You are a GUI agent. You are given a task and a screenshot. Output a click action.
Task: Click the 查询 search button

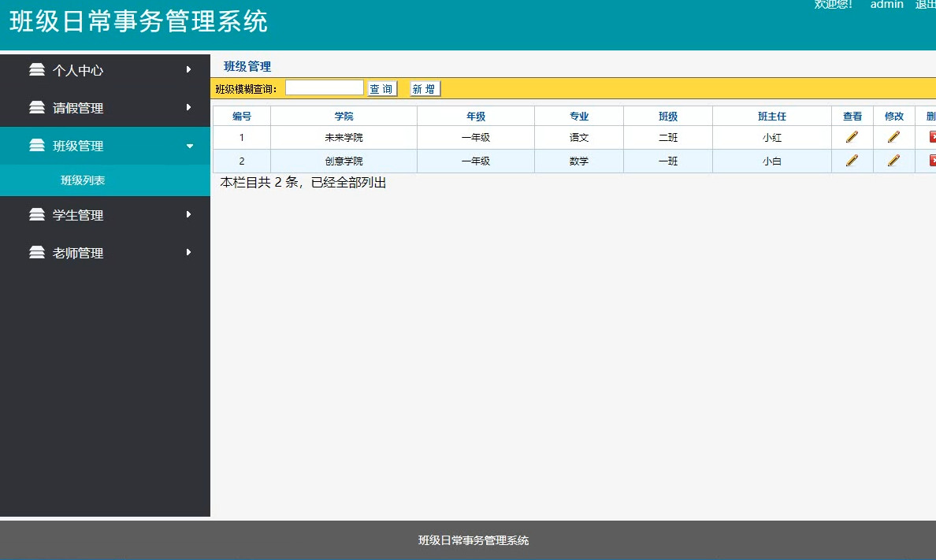(382, 89)
